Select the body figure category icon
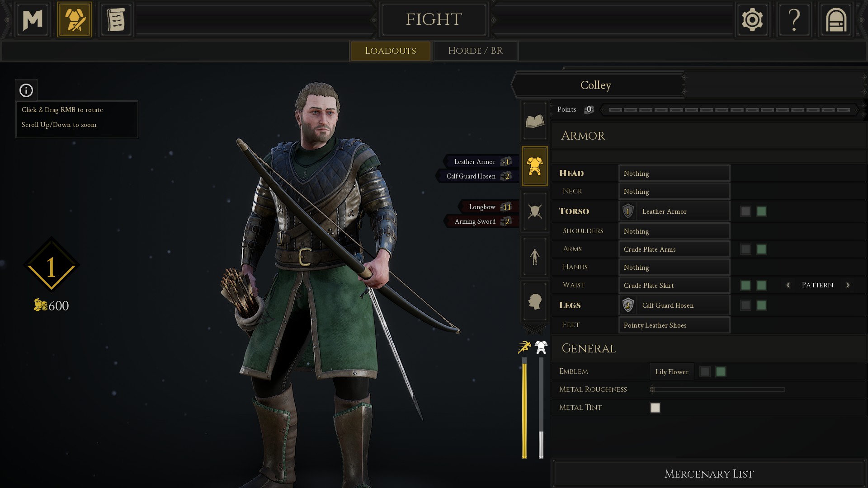 click(535, 256)
